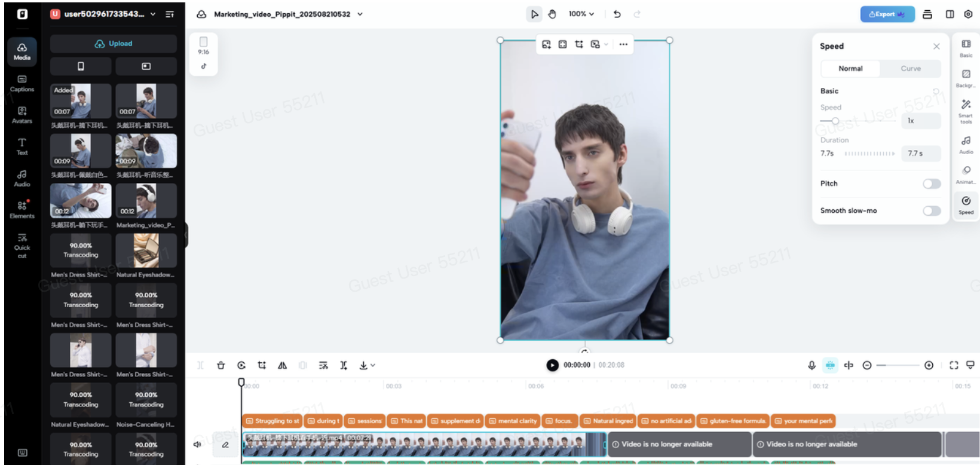Mute the video track audio
The height and width of the screenshot is (465, 980).
[x=197, y=444]
